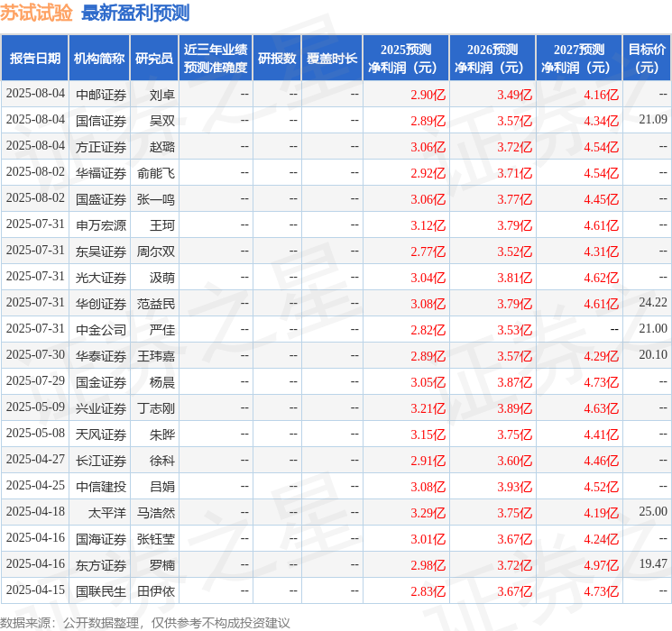Click the 苏试试验 title text

pyautogui.click(x=36, y=13)
